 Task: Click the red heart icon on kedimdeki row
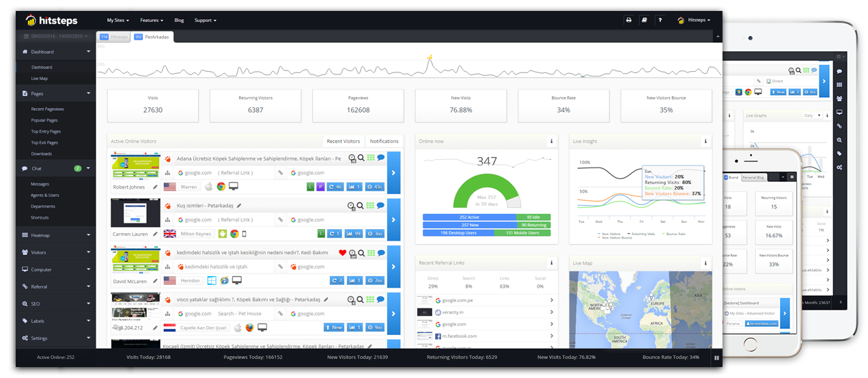(x=343, y=253)
